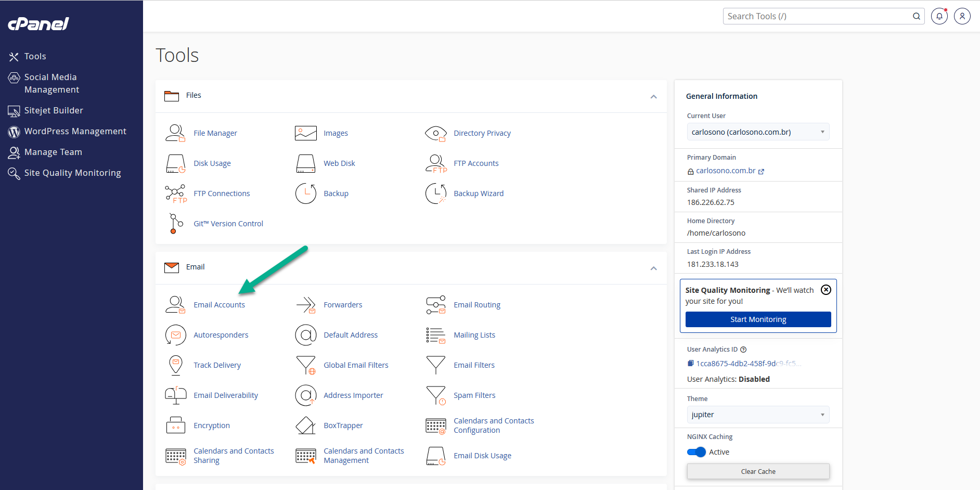980x490 pixels.
Task: Open the Calendars and Contacts Sharing icon
Action: click(175, 456)
